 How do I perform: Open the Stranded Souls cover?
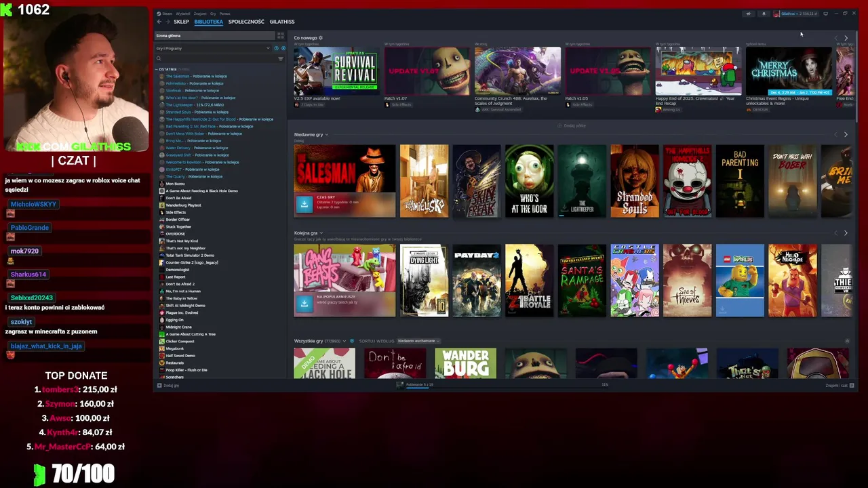coord(635,181)
